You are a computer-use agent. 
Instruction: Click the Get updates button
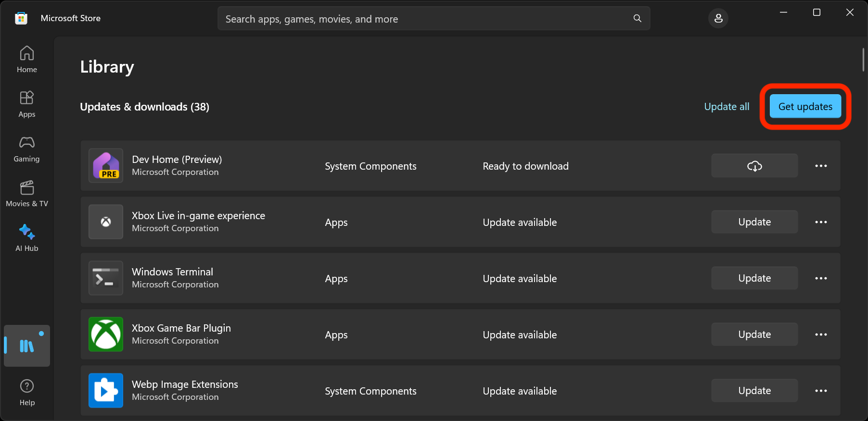(x=805, y=106)
